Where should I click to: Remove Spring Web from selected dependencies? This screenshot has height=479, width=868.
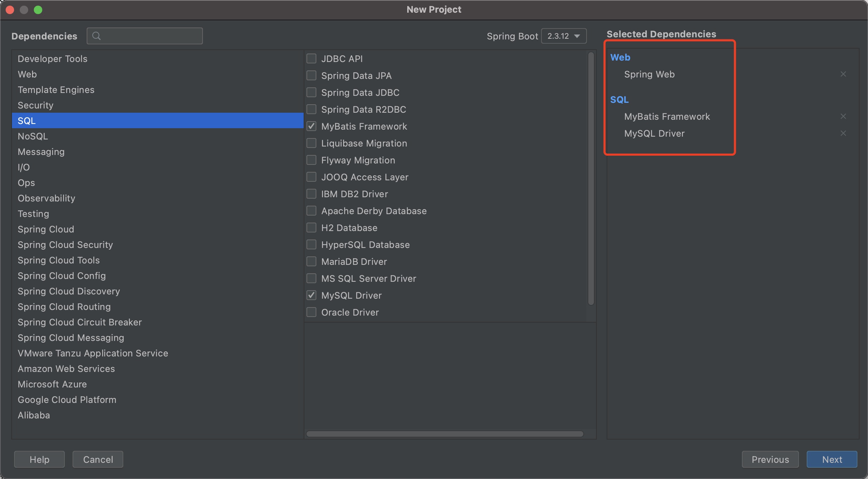(843, 74)
